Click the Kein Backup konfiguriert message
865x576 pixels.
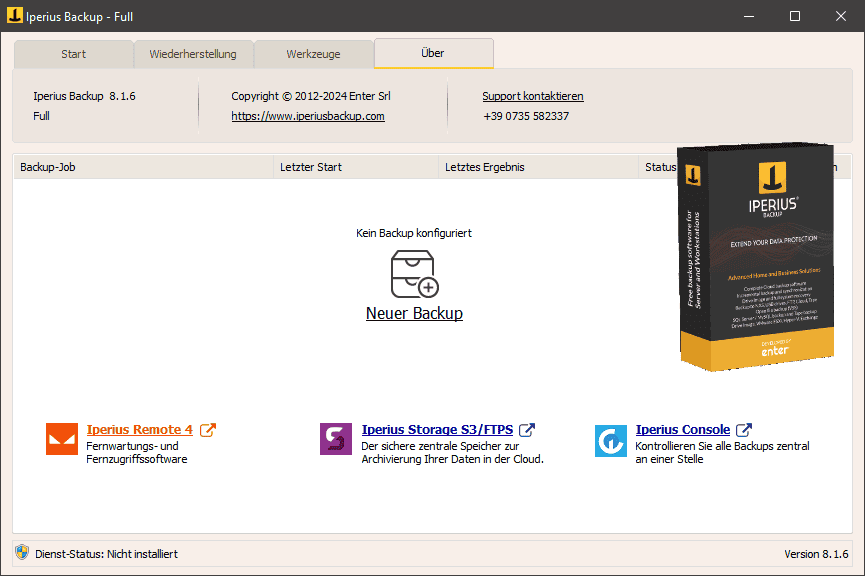click(x=414, y=233)
